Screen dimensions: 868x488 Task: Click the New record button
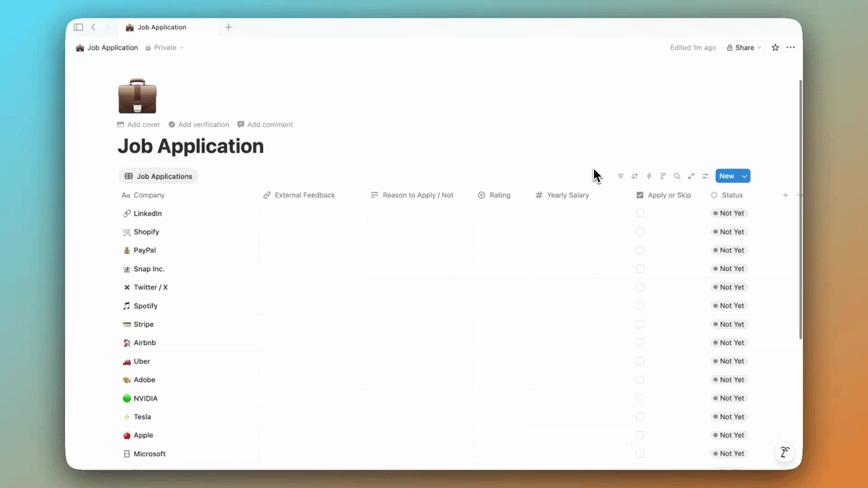point(727,176)
